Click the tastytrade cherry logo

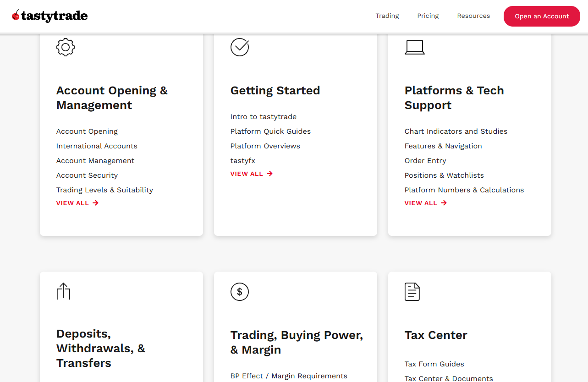tap(49, 16)
